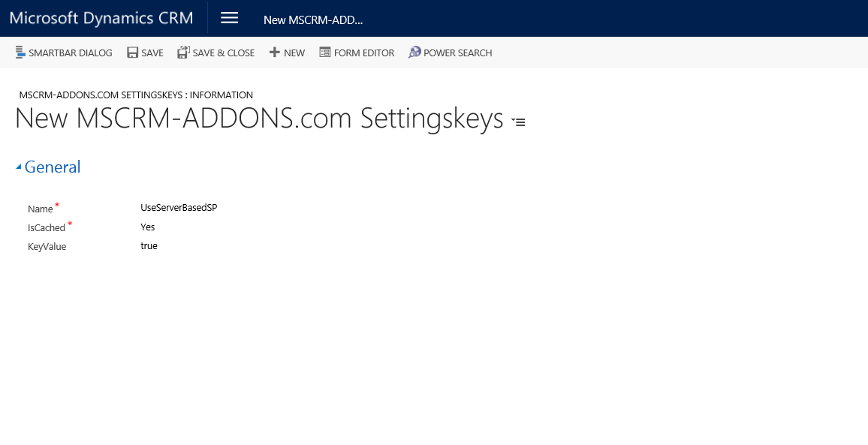Expand the truncated New MSCRM-ADD breadcrumb
The width and height of the screenshot is (868, 445).
click(313, 20)
